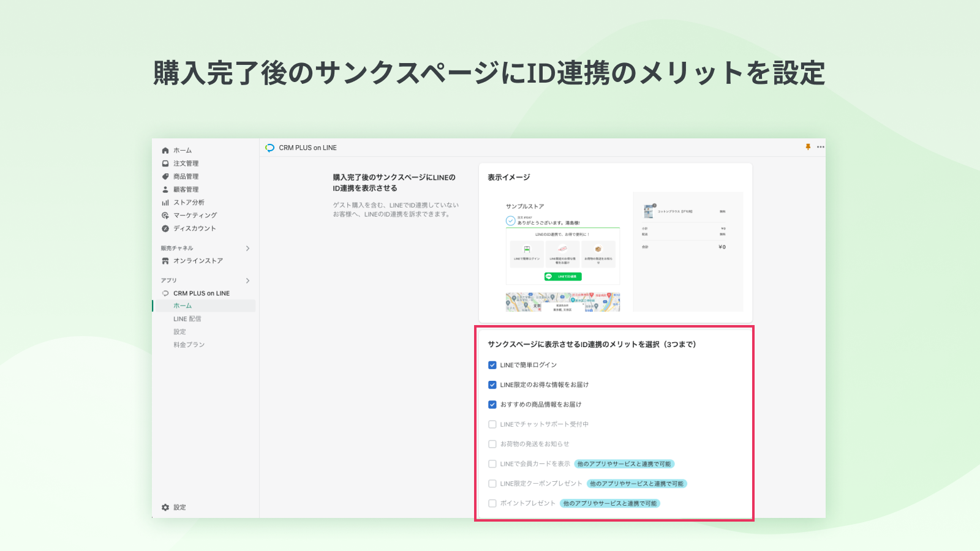Check LINEで会員カードを表示 checkbox
The image size is (980, 551).
(x=492, y=464)
